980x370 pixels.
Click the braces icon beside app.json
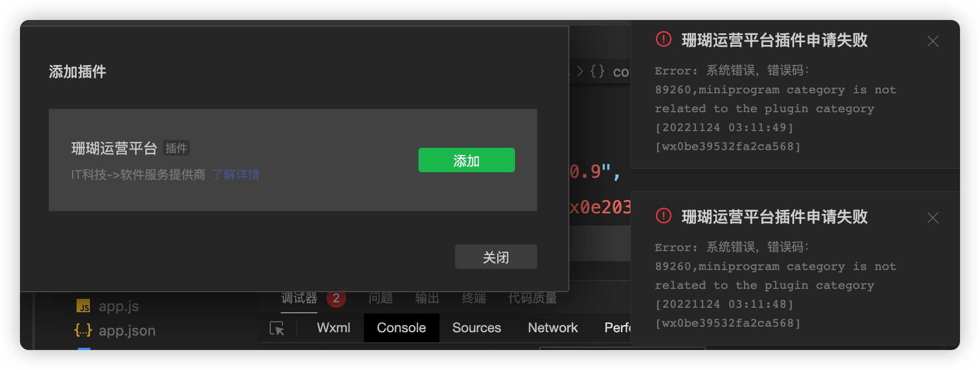[x=83, y=331]
